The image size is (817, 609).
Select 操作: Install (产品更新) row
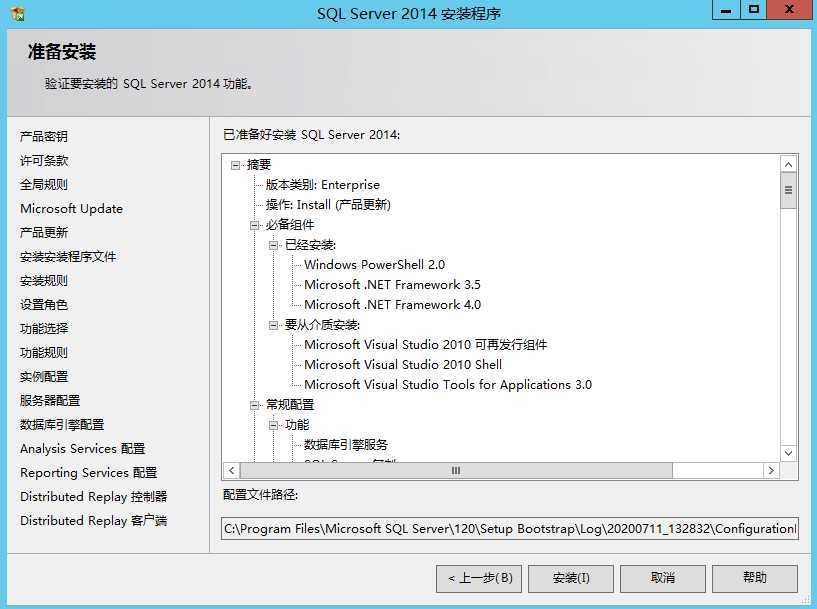(x=328, y=205)
